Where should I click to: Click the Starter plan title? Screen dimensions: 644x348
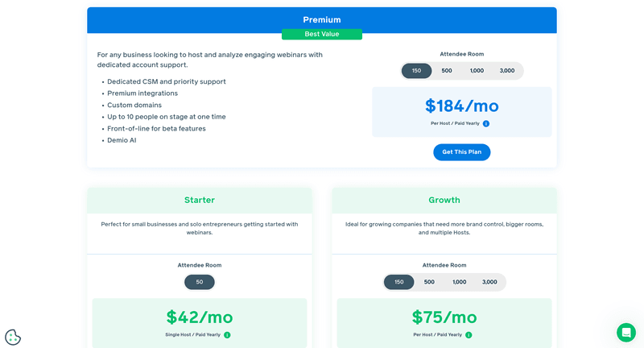coord(200,200)
